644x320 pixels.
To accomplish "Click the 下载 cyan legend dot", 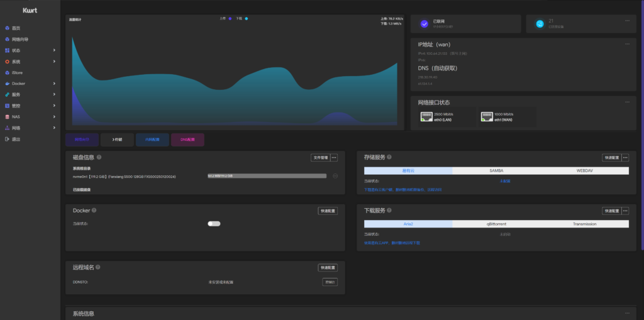I will coord(246,18).
